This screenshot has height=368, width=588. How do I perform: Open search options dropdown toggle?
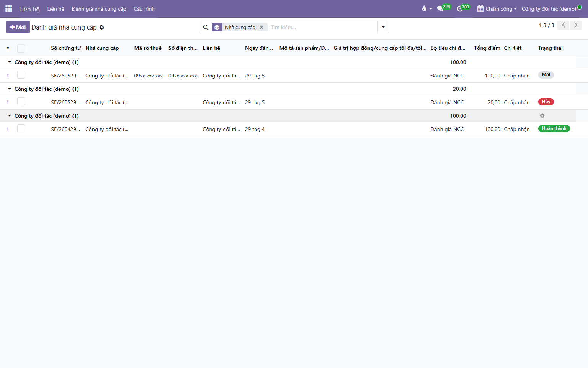pos(383,27)
